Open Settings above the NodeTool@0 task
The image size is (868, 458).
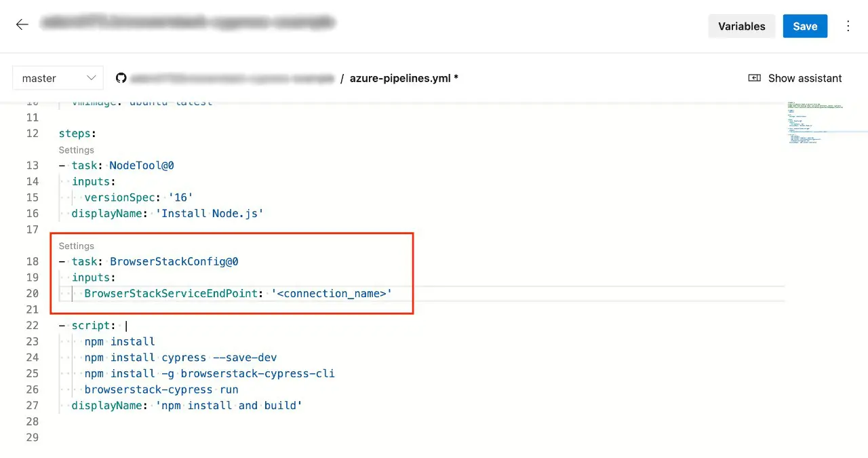76,150
